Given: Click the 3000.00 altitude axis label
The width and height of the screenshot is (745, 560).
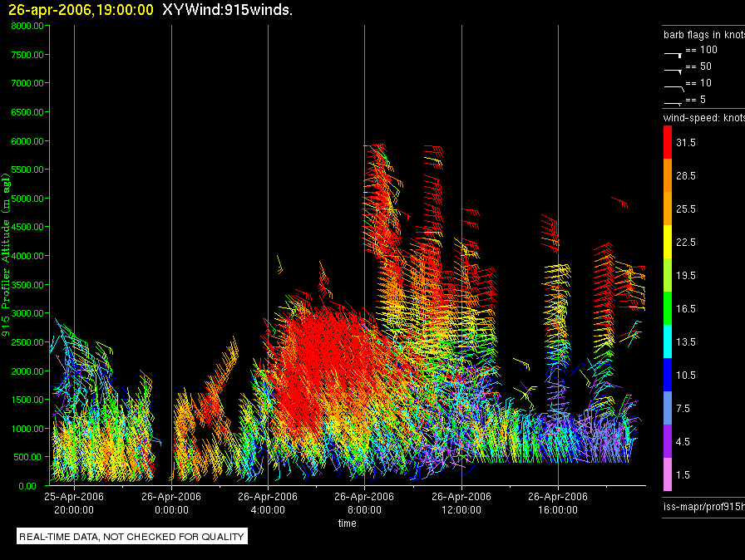Looking at the screenshot, I should (27, 313).
